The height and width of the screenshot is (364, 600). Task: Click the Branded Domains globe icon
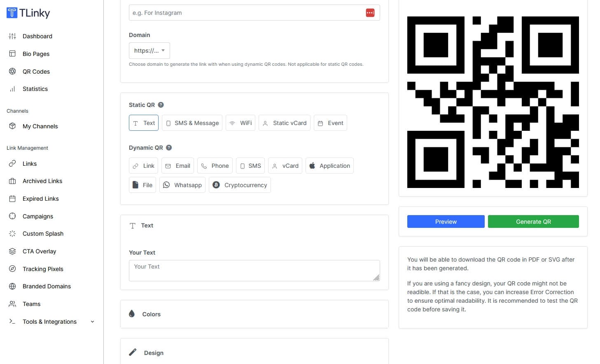(x=12, y=286)
